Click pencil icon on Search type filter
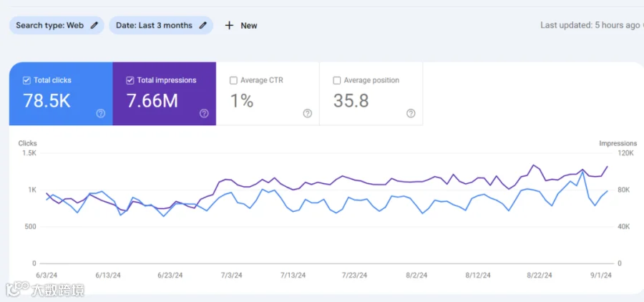 (94, 26)
